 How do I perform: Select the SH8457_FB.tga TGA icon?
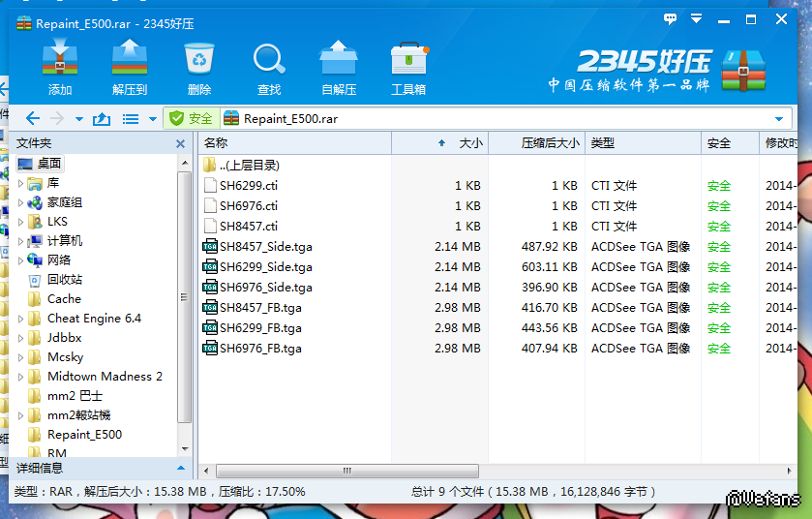coord(210,307)
